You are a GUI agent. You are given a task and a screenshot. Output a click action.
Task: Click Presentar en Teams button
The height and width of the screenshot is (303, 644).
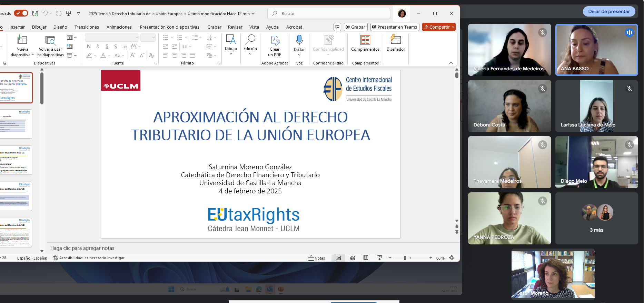pos(395,27)
